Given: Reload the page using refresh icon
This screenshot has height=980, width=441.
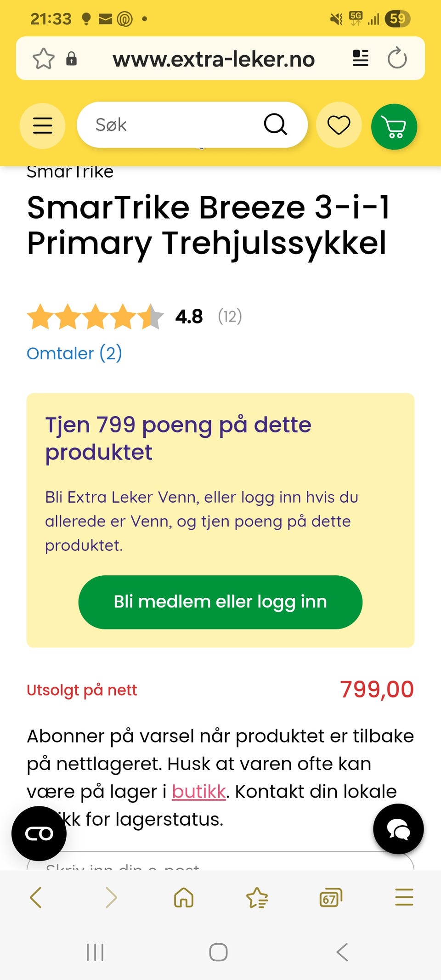Looking at the screenshot, I should [397, 58].
